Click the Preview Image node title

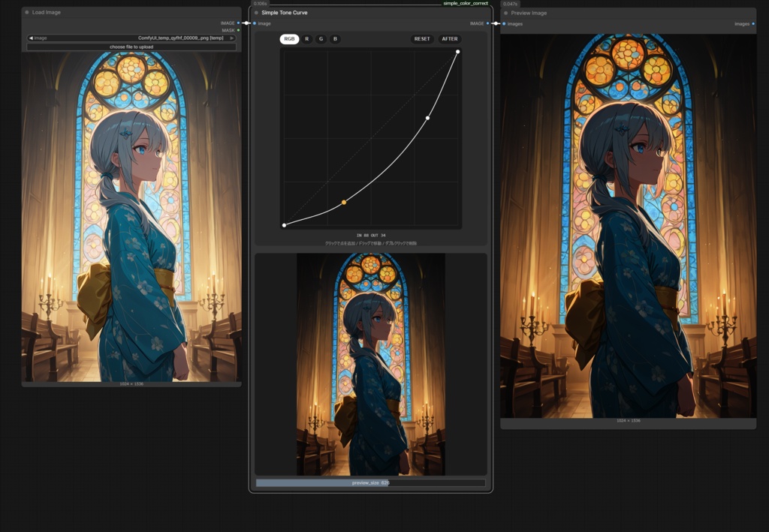529,14
